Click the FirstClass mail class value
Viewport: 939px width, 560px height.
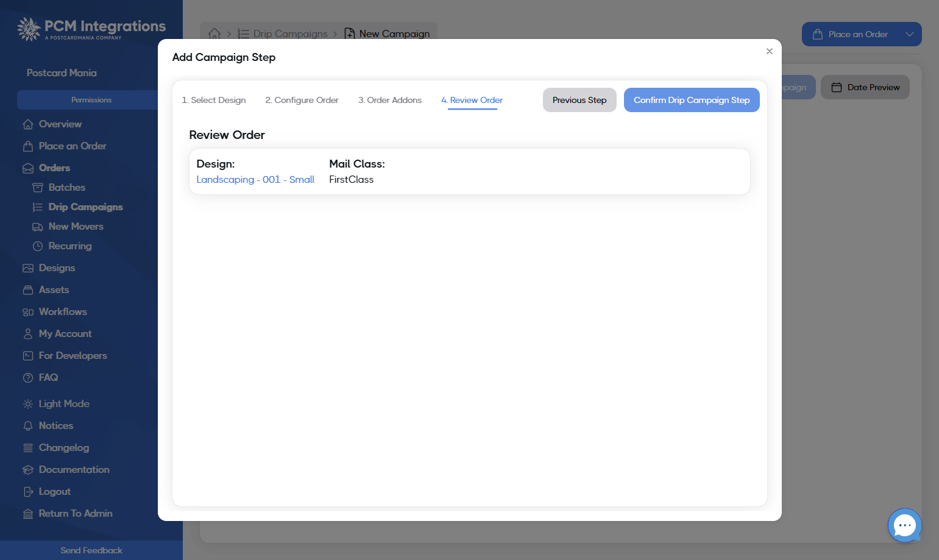click(x=352, y=180)
